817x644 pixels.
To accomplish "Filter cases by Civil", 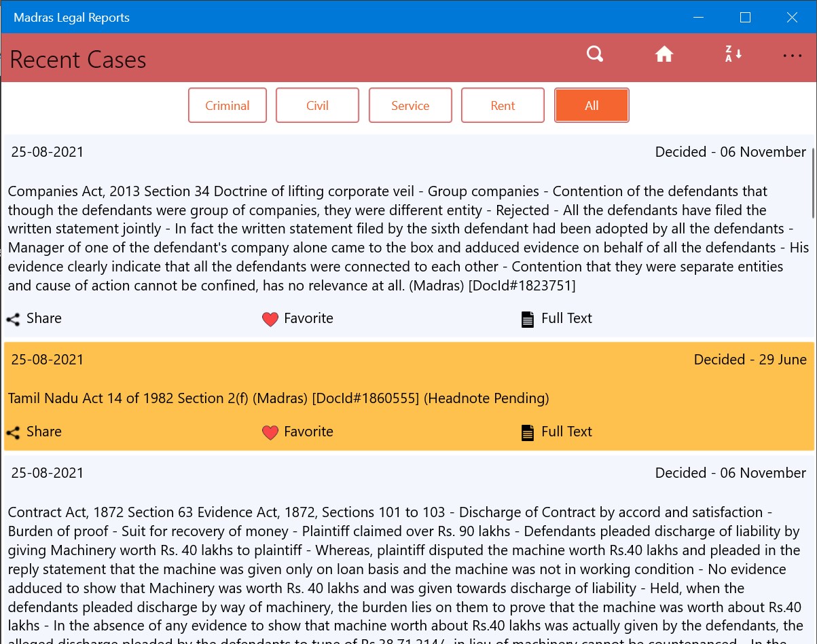I will point(317,105).
